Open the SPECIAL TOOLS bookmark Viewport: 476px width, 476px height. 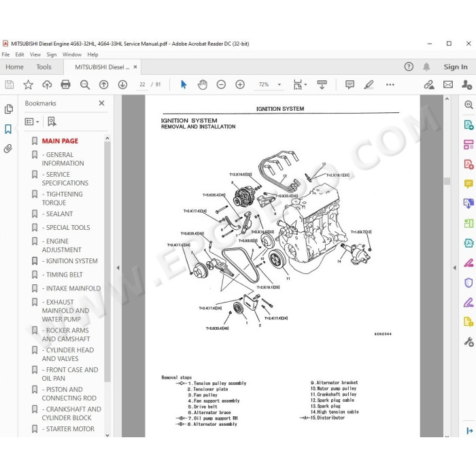(66, 228)
